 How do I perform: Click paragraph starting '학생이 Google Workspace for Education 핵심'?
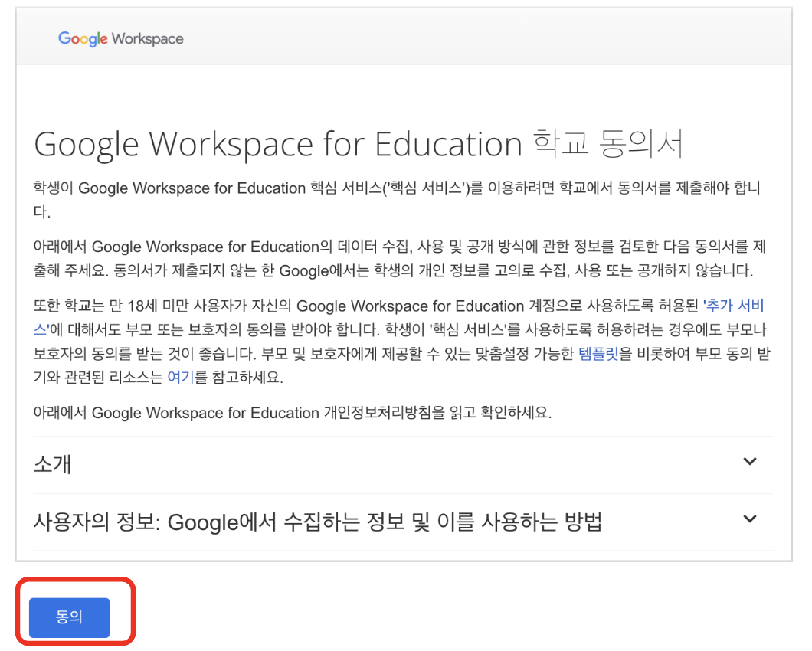397,199
